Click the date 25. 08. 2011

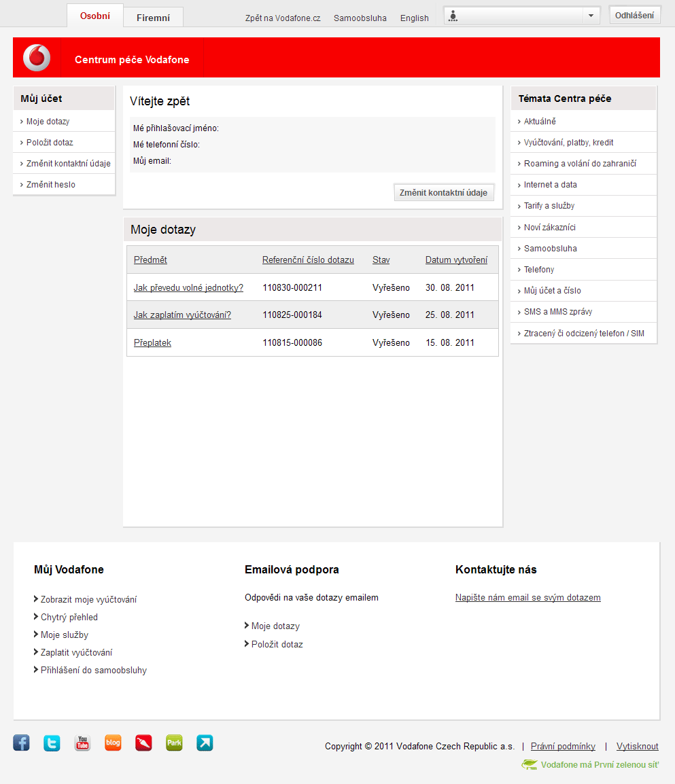click(x=450, y=315)
